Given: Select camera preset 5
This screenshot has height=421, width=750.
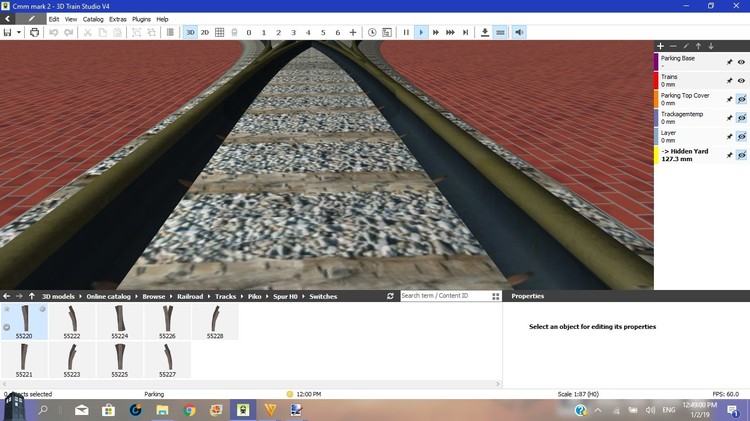Looking at the screenshot, I should tap(323, 33).
